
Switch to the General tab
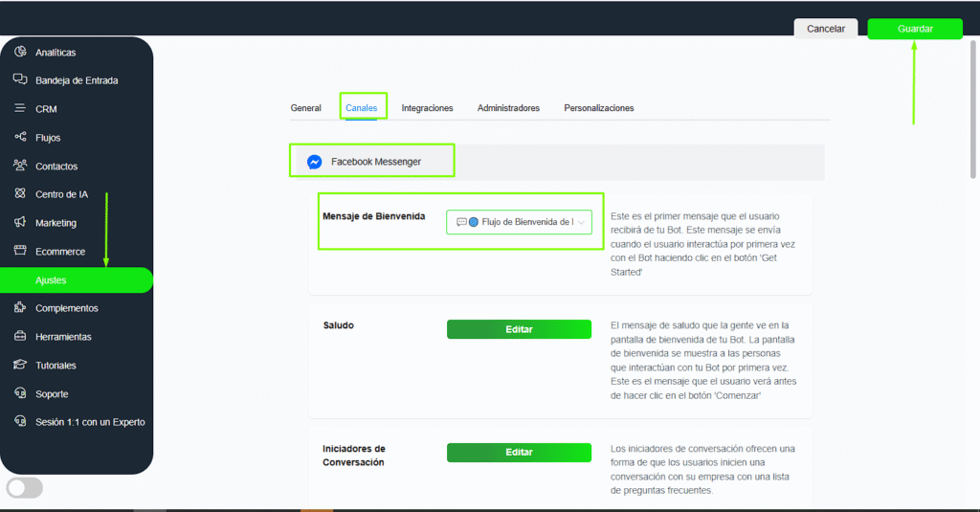tap(305, 108)
